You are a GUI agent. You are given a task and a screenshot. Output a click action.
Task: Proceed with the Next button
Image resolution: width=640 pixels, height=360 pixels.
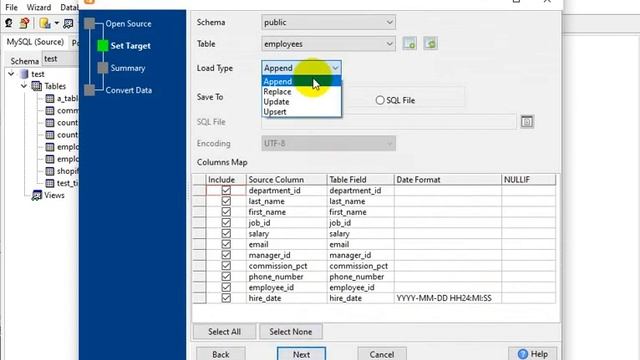[x=301, y=354]
